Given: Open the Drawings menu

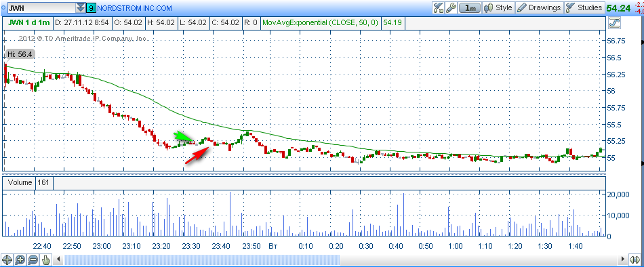Looking at the screenshot, I should (539, 8).
